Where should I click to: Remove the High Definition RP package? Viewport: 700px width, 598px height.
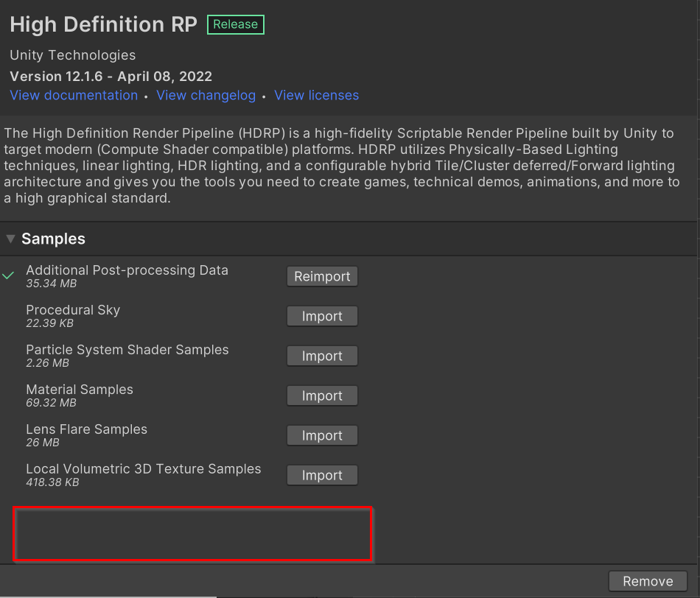pos(647,581)
